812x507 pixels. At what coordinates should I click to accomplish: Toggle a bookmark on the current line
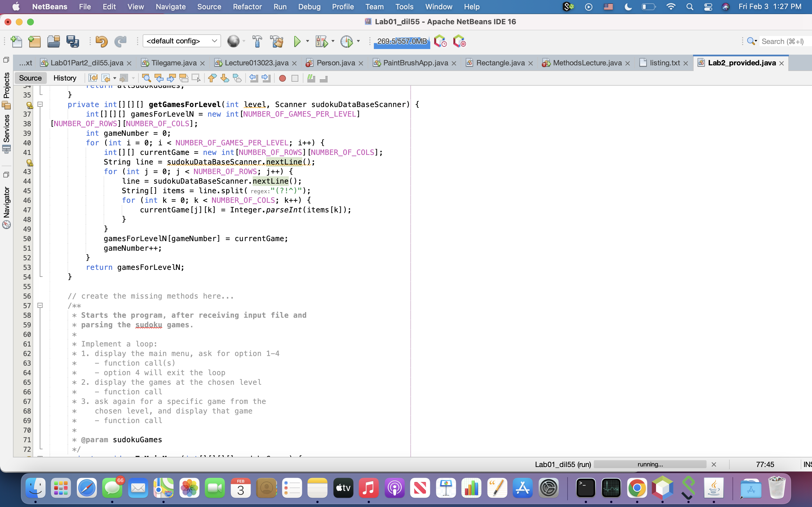tap(238, 78)
